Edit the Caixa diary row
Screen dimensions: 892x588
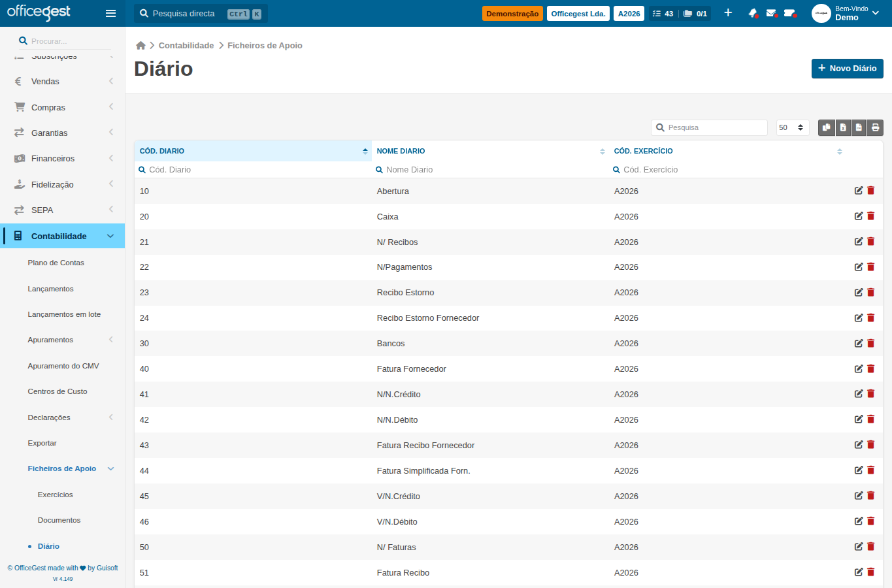[x=859, y=216]
